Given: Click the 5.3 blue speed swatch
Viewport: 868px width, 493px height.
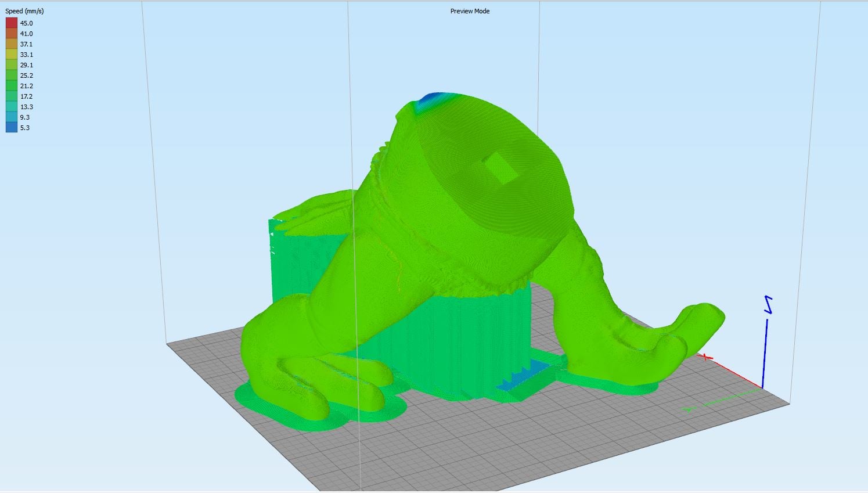Looking at the screenshot, I should pos(12,128).
